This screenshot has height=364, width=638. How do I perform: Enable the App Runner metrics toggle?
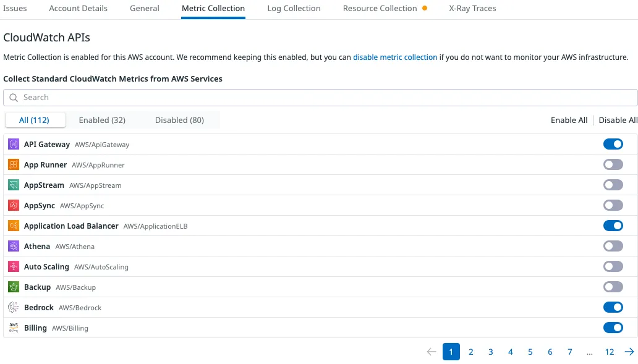click(613, 164)
